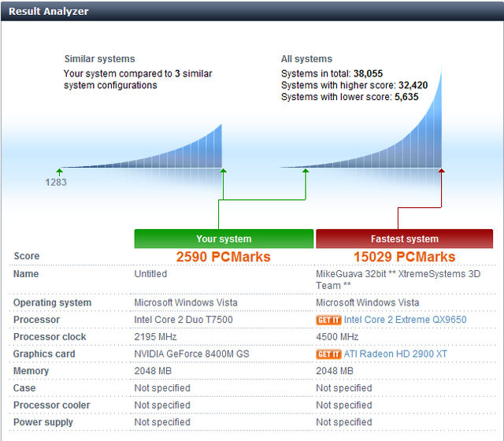
Task: Click Systems with lower score: 5,635
Action: tap(350, 97)
